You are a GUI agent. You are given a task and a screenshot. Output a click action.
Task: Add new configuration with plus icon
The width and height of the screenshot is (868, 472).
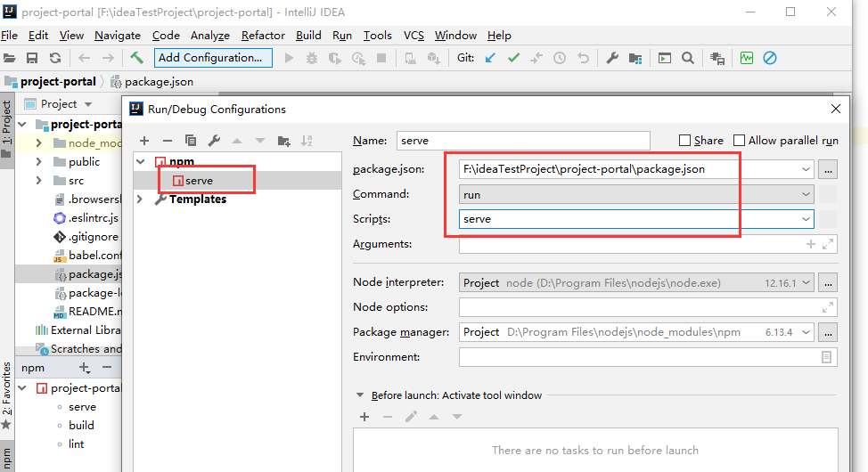click(x=144, y=141)
